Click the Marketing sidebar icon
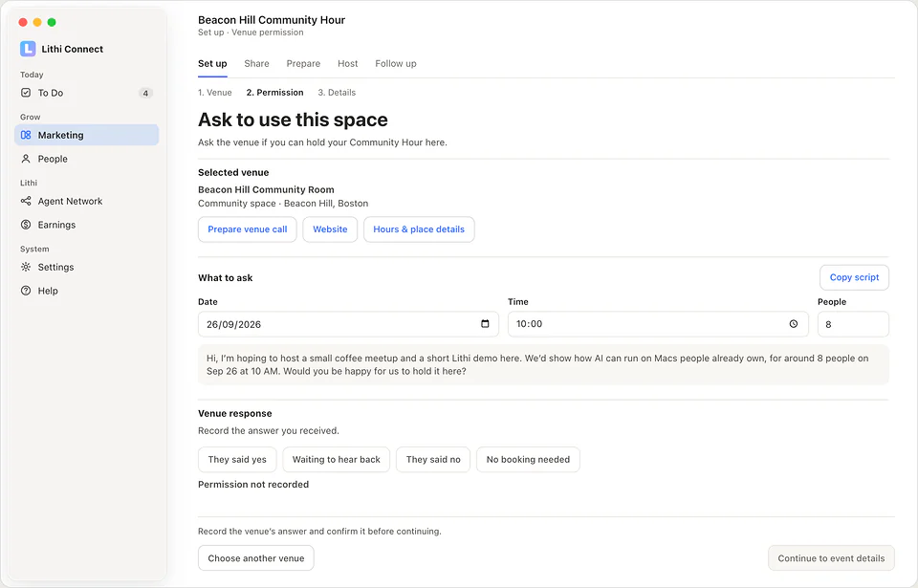Image resolution: width=918 pixels, height=588 pixels. (26, 135)
